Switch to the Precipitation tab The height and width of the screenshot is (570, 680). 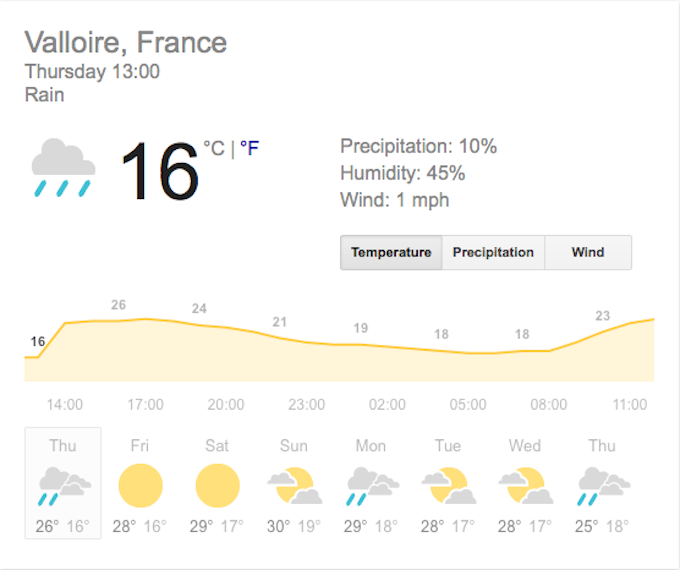click(x=493, y=252)
